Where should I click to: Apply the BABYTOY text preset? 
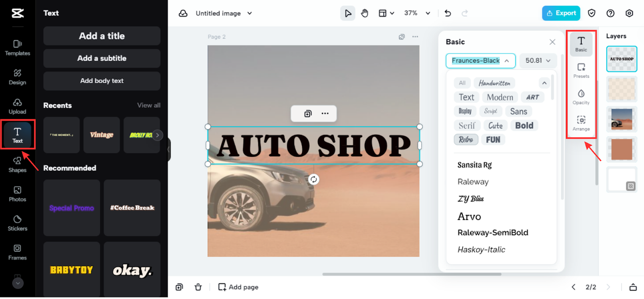71,270
